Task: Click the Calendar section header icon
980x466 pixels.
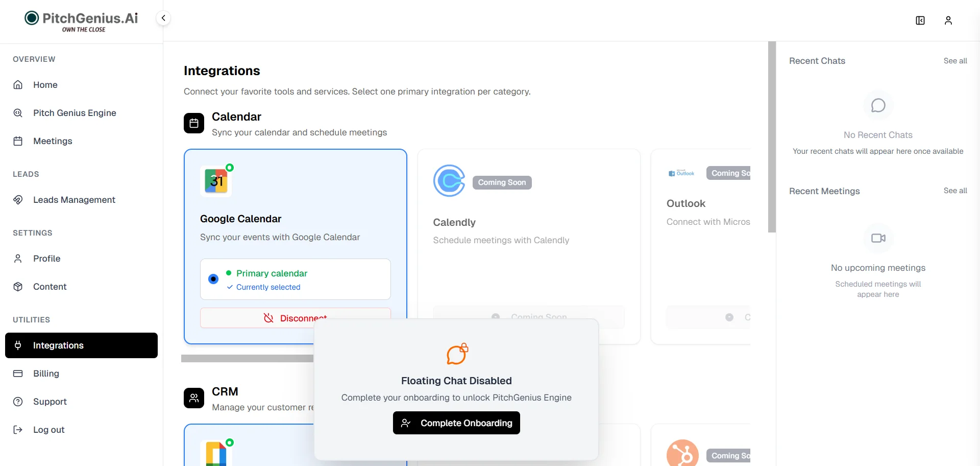Action: point(194,123)
